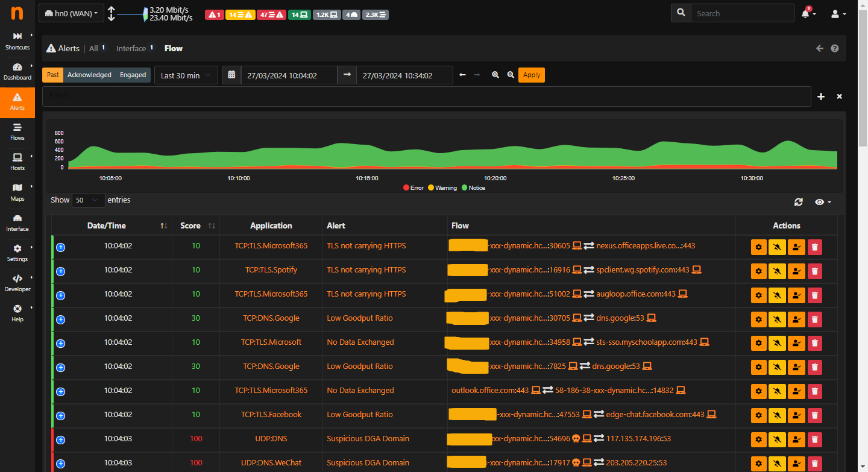Screen dimensions: 868x472
Task: Expand the first alert row details
Action: click(60, 247)
